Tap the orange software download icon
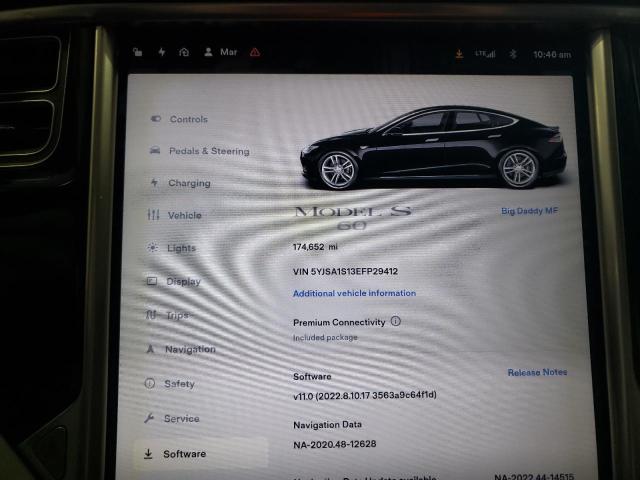The width and height of the screenshot is (640, 480). click(x=459, y=54)
